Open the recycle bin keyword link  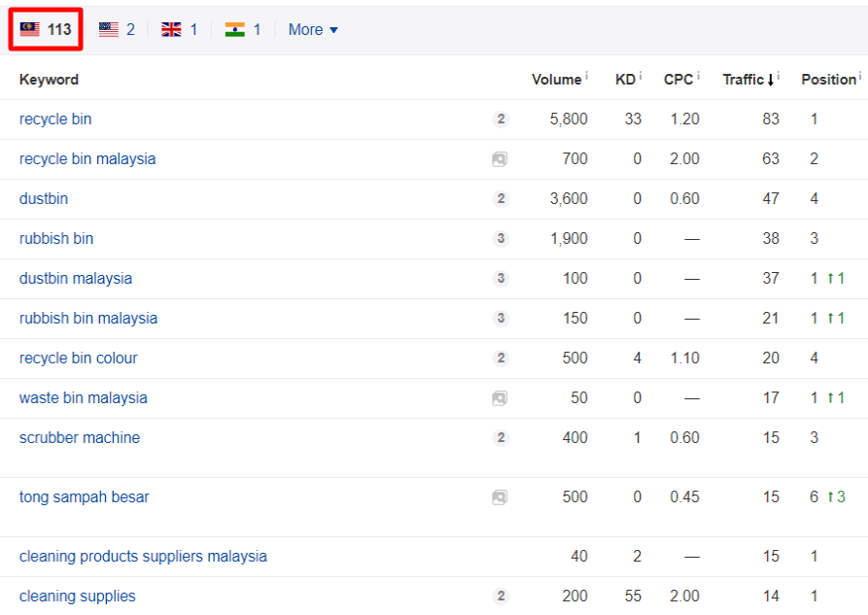pyautogui.click(x=55, y=119)
